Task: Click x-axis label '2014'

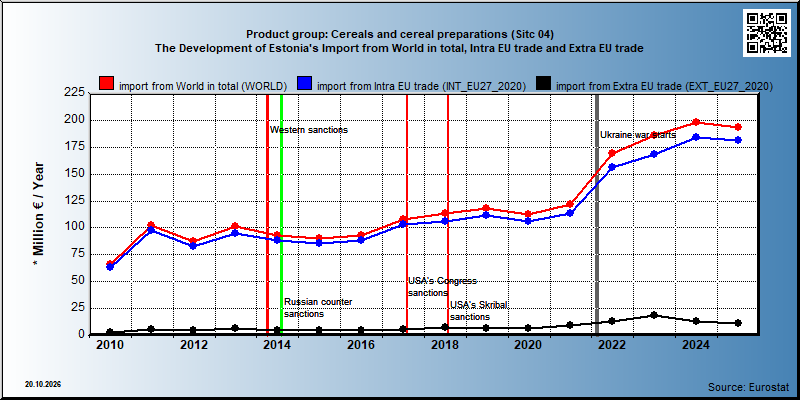Action: point(277,345)
